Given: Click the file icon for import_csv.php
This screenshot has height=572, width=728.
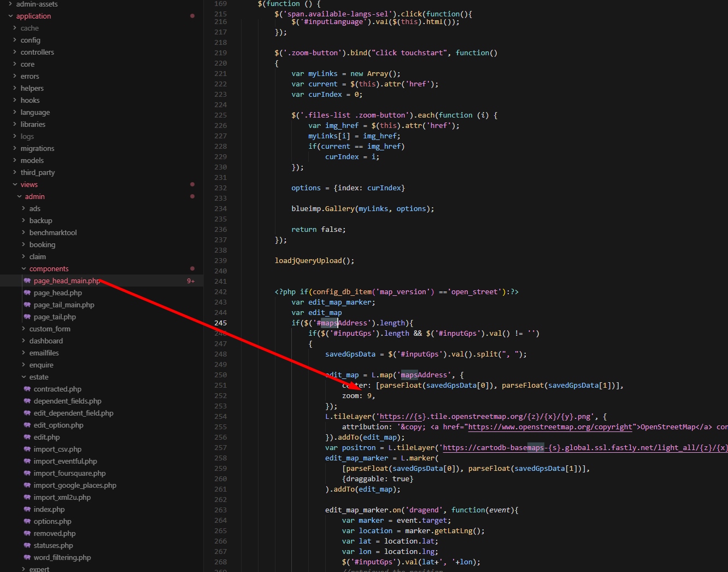Looking at the screenshot, I should pos(27,450).
